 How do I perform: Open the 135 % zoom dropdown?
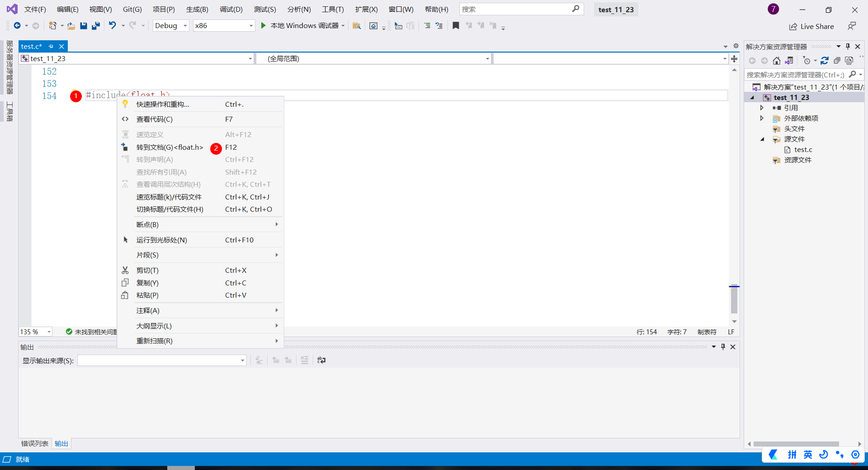35,332
